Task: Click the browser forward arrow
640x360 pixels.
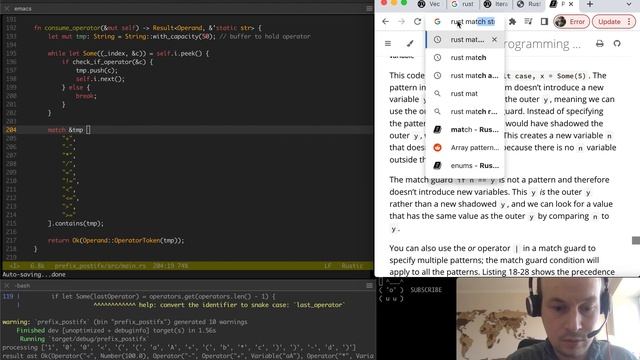Action: click(401, 22)
